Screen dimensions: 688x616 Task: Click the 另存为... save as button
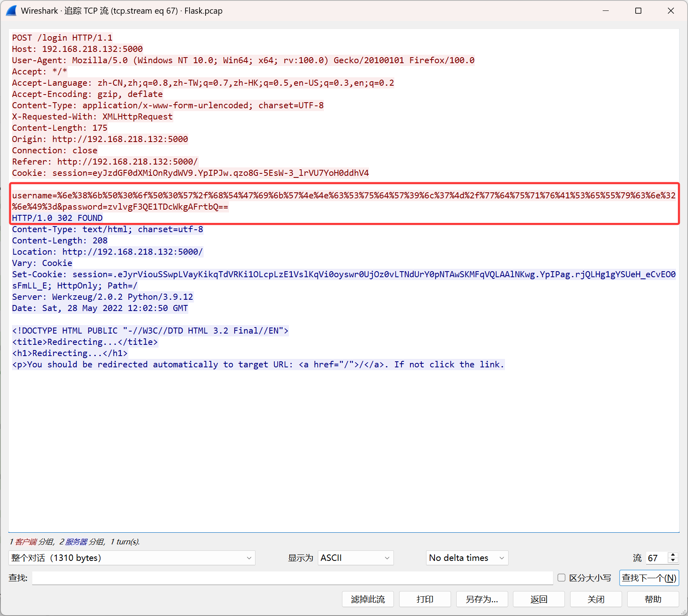pyautogui.click(x=482, y=599)
